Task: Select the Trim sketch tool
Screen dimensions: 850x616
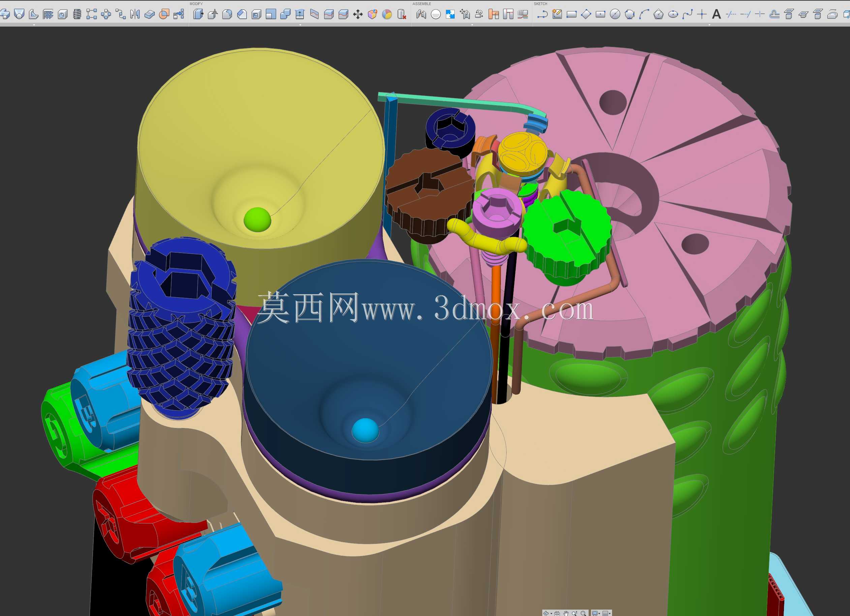Action: coord(731,14)
